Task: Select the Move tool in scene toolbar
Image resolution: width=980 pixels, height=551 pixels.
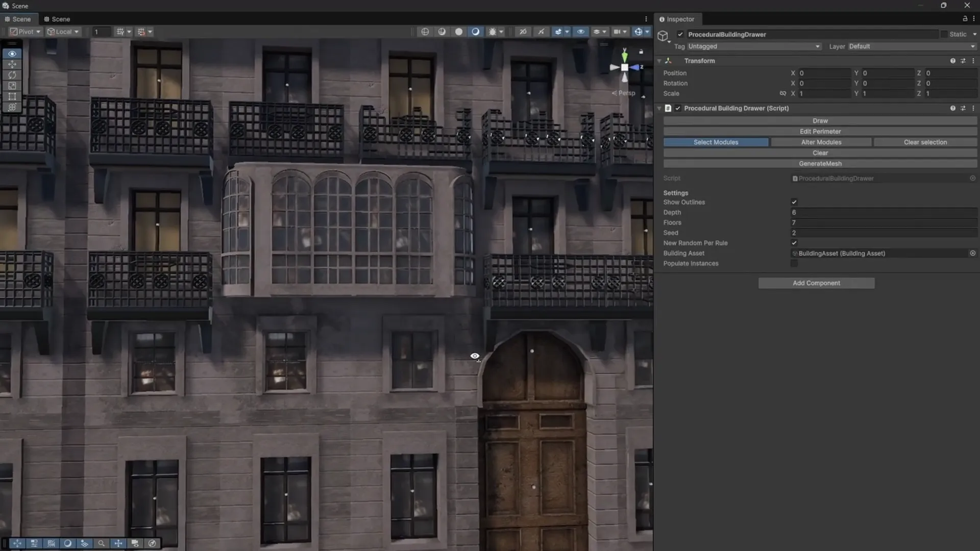Action: tap(12, 64)
